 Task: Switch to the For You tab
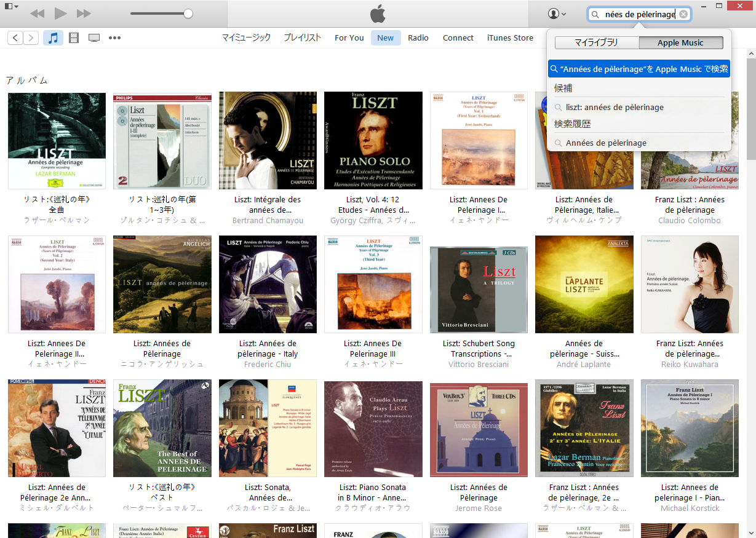click(349, 38)
